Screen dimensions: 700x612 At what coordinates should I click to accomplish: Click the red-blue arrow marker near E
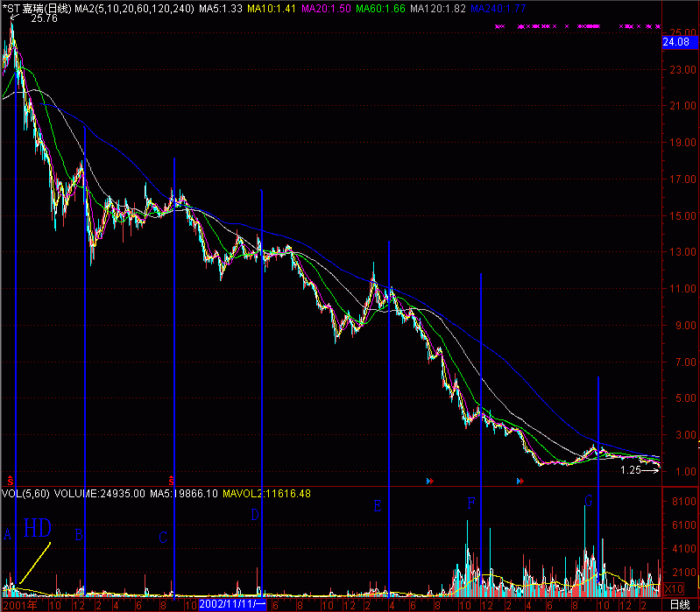click(x=429, y=481)
